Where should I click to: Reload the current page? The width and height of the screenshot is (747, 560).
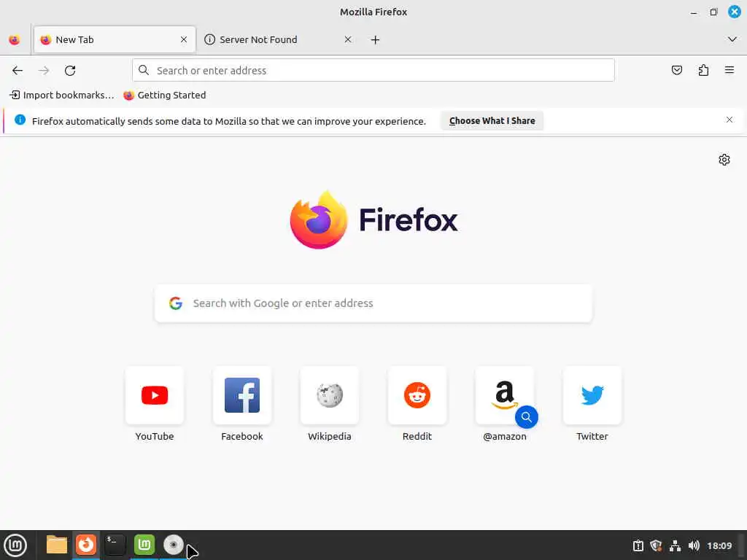tap(70, 71)
